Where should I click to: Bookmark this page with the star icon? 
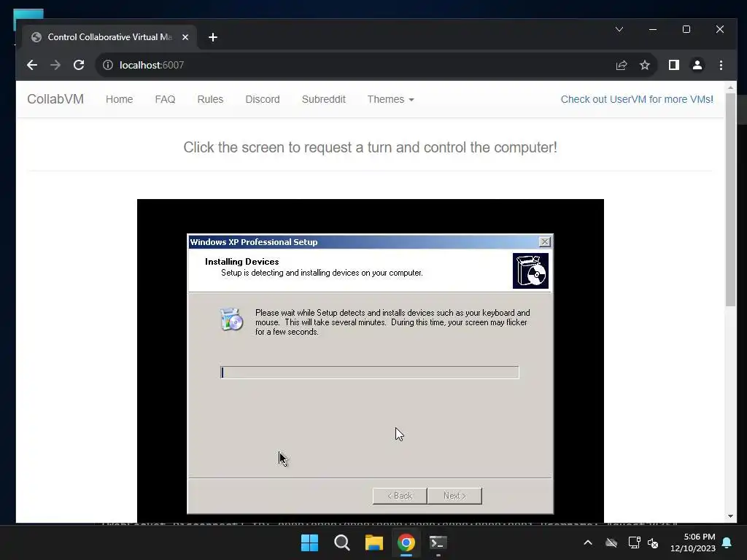[645, 65]
